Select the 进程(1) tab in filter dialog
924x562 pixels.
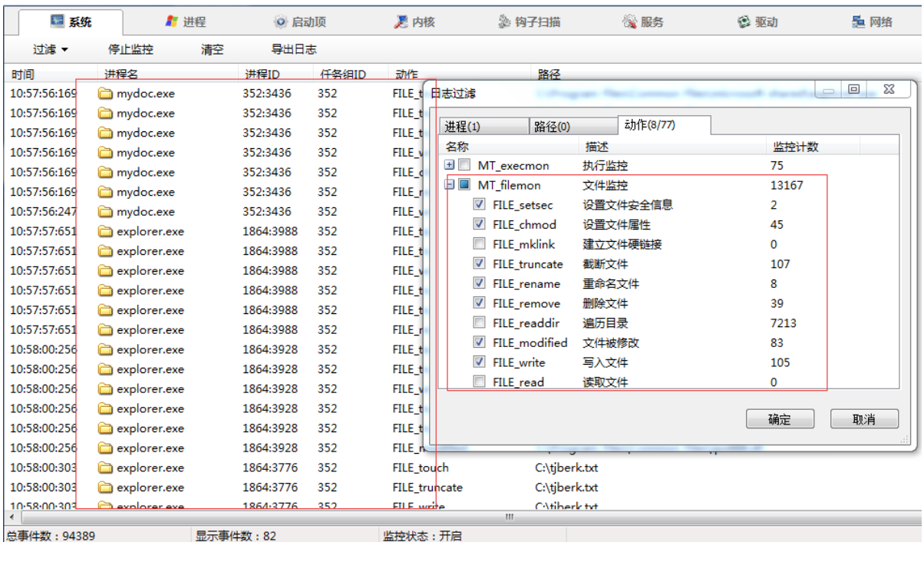(483, 126)
